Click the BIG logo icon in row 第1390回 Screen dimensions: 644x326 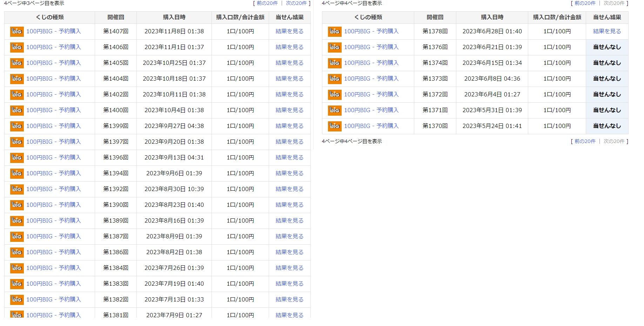[x=17, y=205]
